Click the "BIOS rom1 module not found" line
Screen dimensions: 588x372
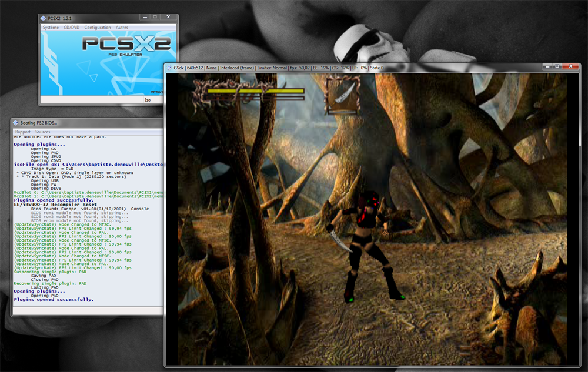click(79, 212)
